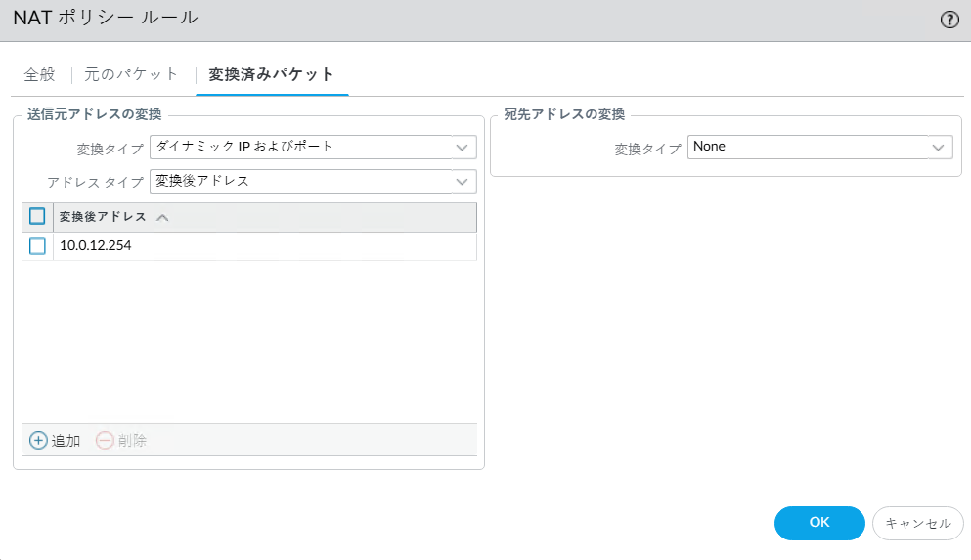971x560 pixels.
Task: Click the 変換後アドレス text in the アドレス タイプ field
Action: 203,182
